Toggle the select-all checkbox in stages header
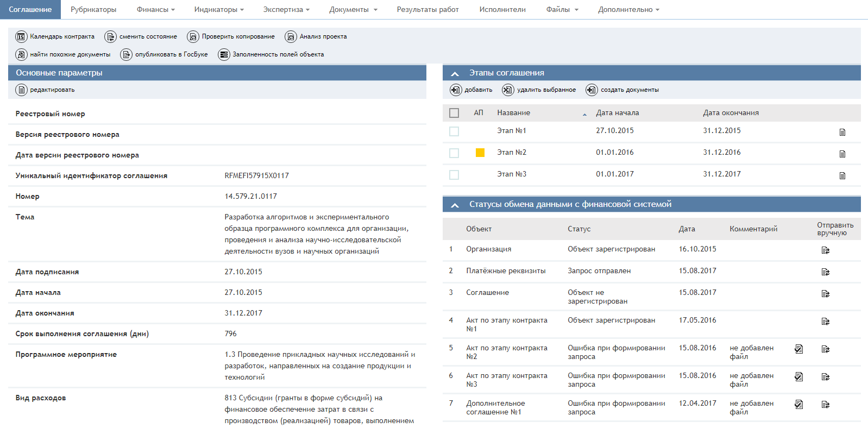The image size is (868, 428). (x=454, y=113)
